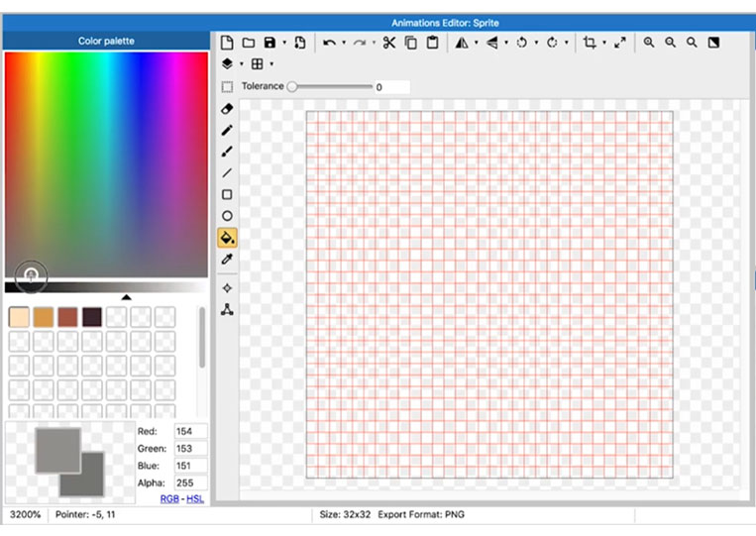Copy selection with the copy icon
756x536 pixels.
[x=411, y=43]
